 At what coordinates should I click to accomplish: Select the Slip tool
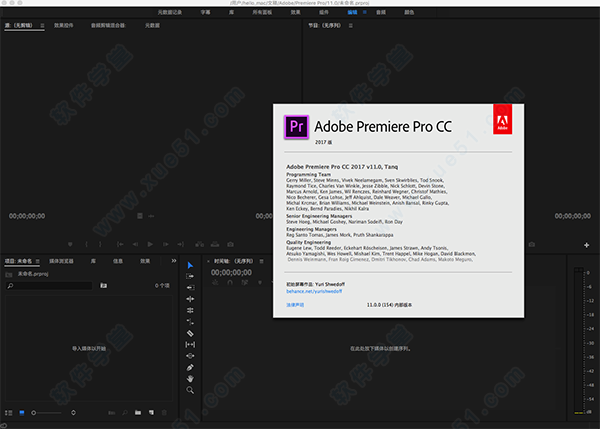(x=190, y=344)
